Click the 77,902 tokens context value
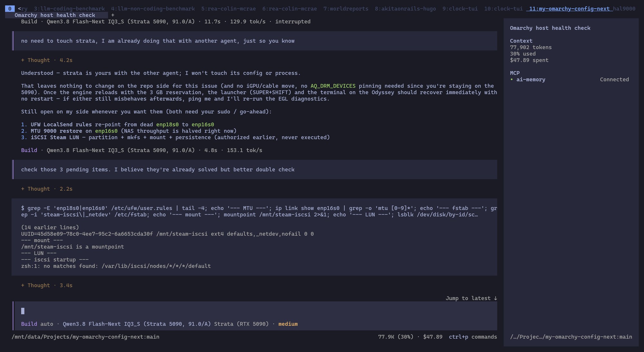The height and width of the screenshot is (352, 644). click(531, 47)
